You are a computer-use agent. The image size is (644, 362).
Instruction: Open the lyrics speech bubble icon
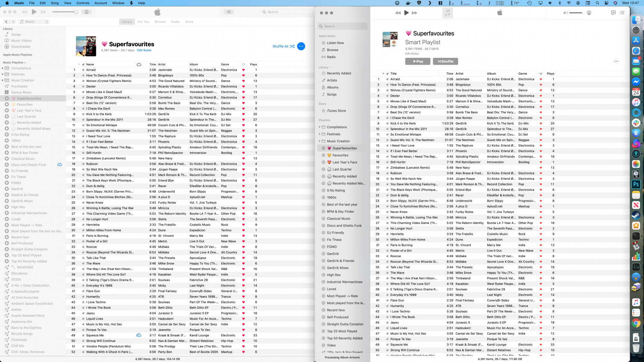point(613,13)
